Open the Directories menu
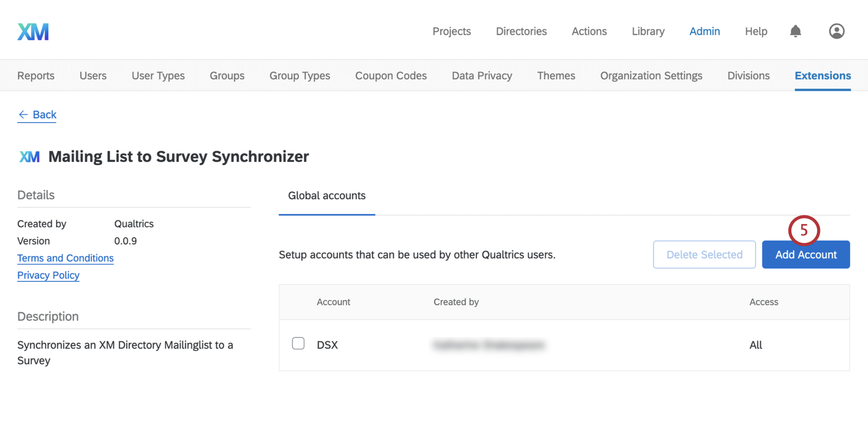 [x=521, y=31]
